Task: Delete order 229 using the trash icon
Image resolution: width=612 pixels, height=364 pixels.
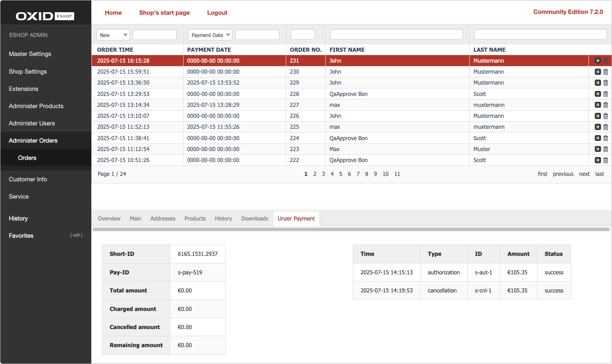Action: (x=606, y=82)
